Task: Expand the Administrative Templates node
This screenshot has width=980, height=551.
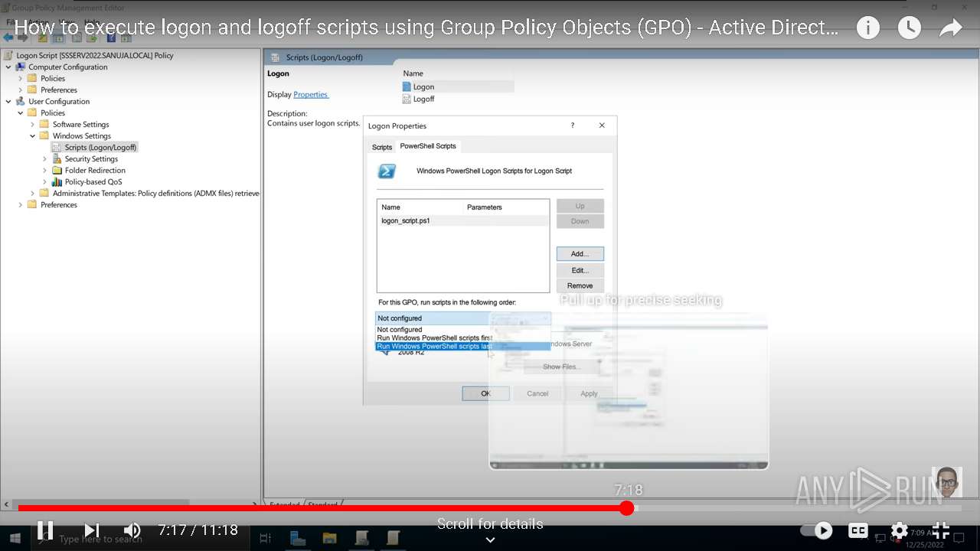Action: (x=33, y=193)
